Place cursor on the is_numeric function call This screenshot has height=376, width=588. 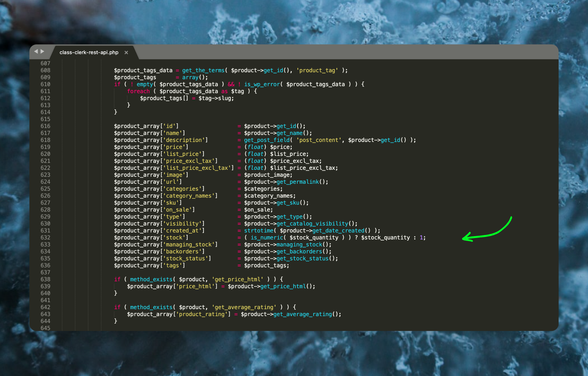tap(266, 237)
